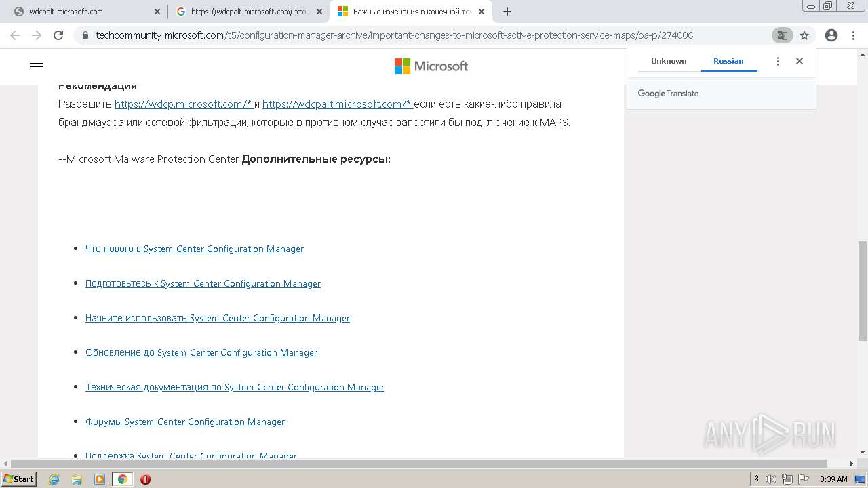Click the red antivirus taskbar icon
The image size is (868, 488).
tap(145, 479)
